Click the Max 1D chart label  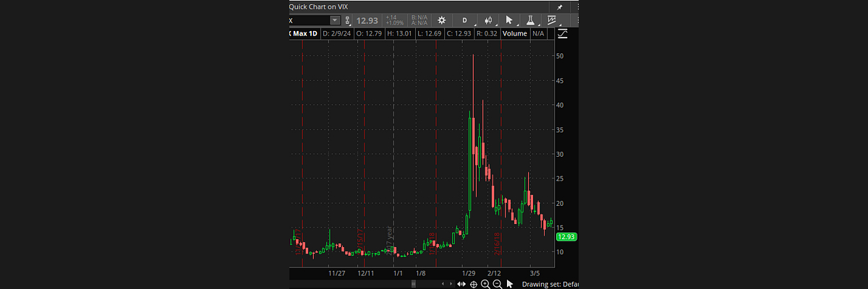[305, 33]
